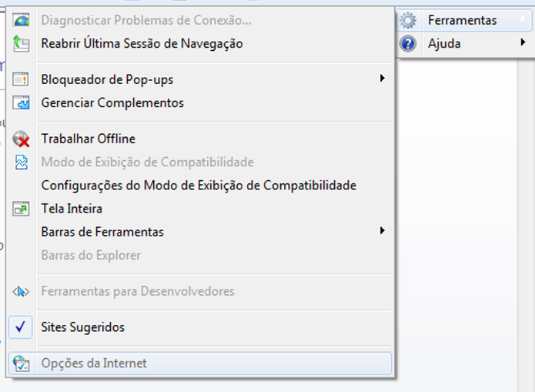Expand the Barras de Ferramentas submenu arrow

[383, 231]
